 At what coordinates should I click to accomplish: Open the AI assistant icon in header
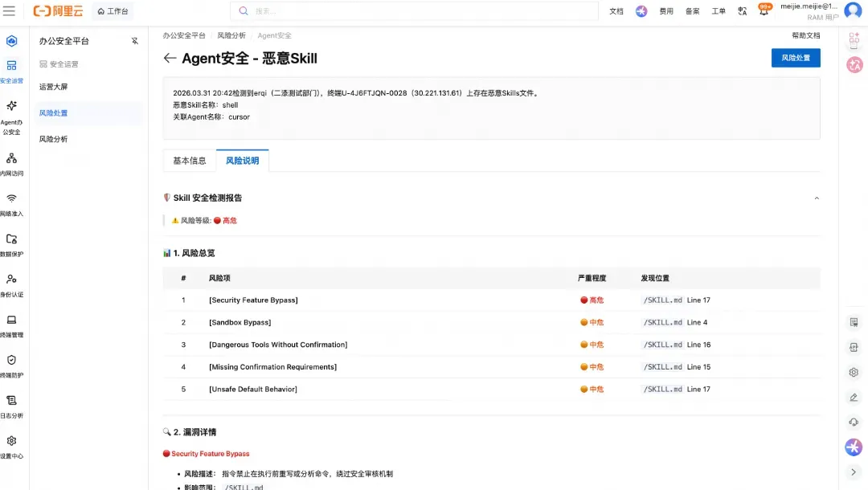(641, 11)
